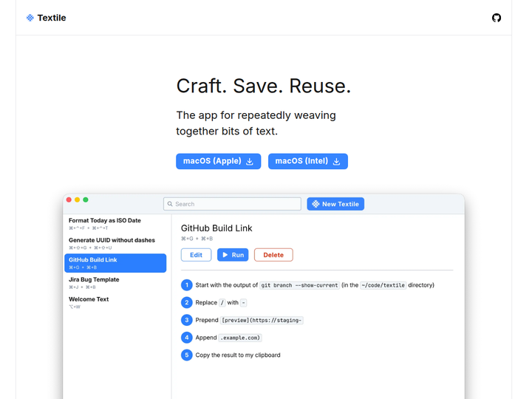
Task: Open the GitHub icon link
Action: pos(497,18)
